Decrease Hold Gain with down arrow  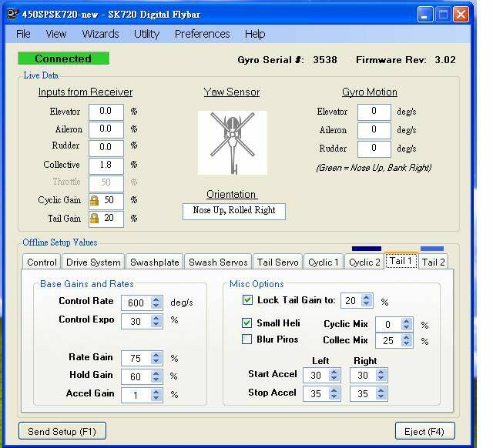(x=156, y=379)
